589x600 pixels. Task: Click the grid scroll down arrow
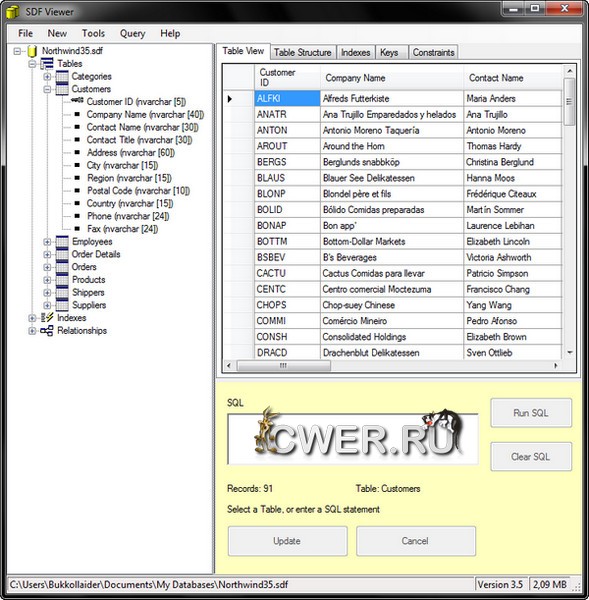click(569, 352)
